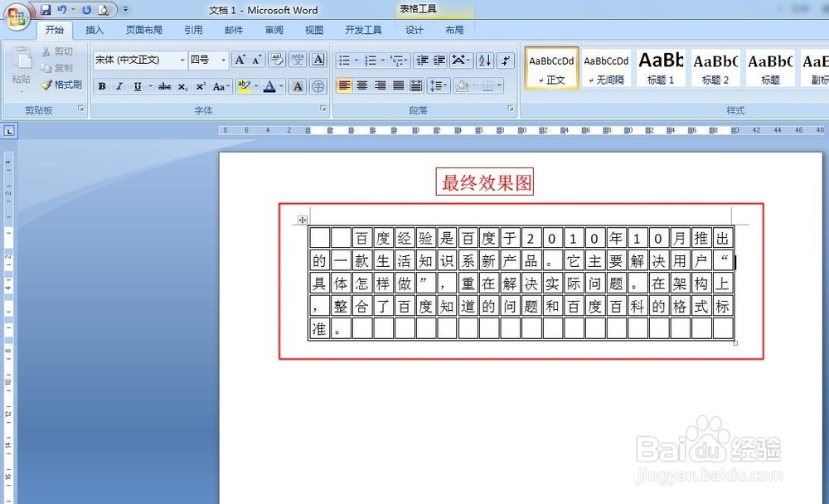Apply numbered list formatting
This screenshot has height=504, width=829.
click(371, 61)
